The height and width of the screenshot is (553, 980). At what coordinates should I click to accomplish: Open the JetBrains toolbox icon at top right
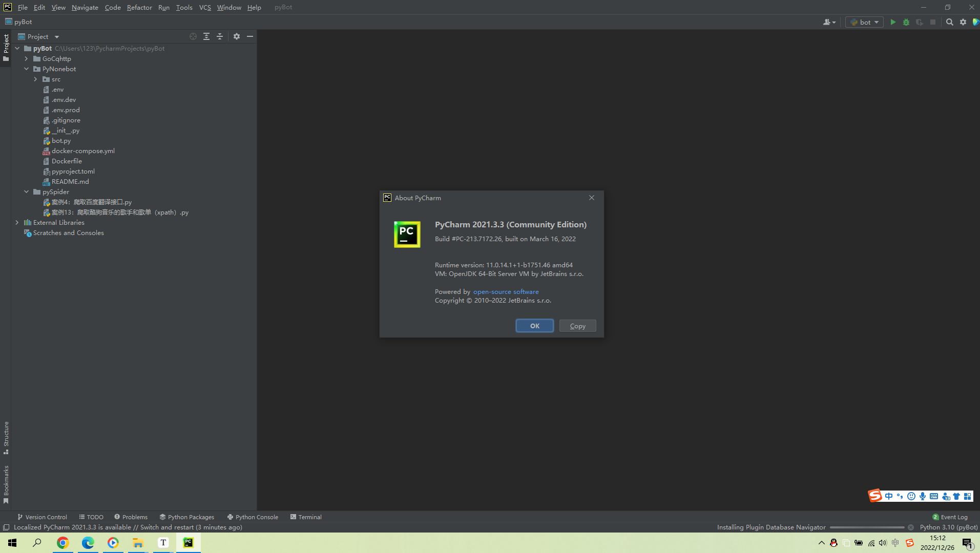[976, 22]
